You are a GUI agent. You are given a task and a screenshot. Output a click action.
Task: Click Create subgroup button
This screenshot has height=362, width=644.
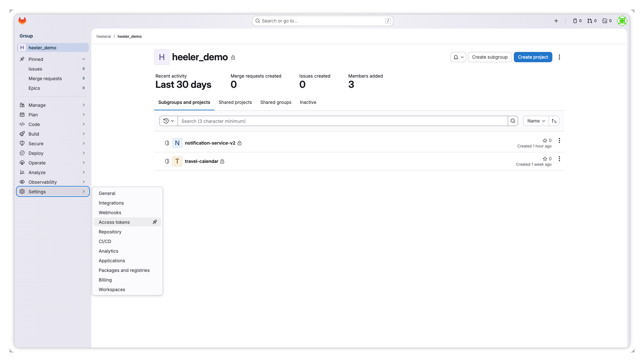pyautogui.click(x=490, y=57)
